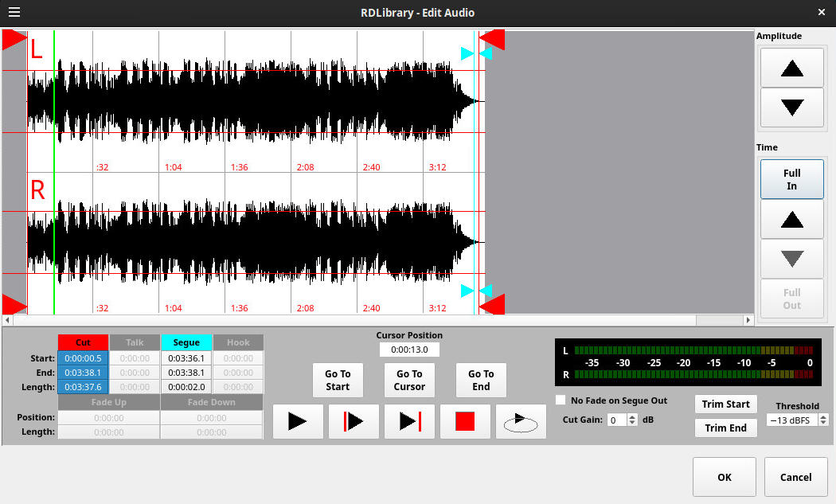Click the Cut Start time field

(83, 358)
